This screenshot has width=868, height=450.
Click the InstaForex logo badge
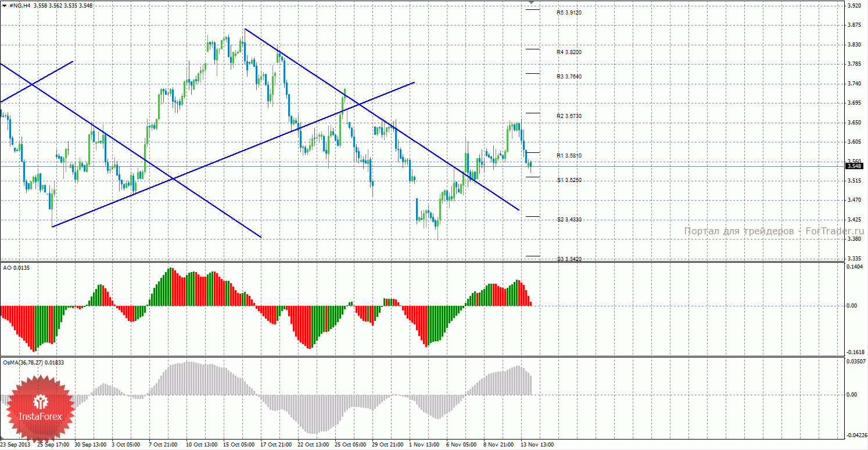[41, 409]
